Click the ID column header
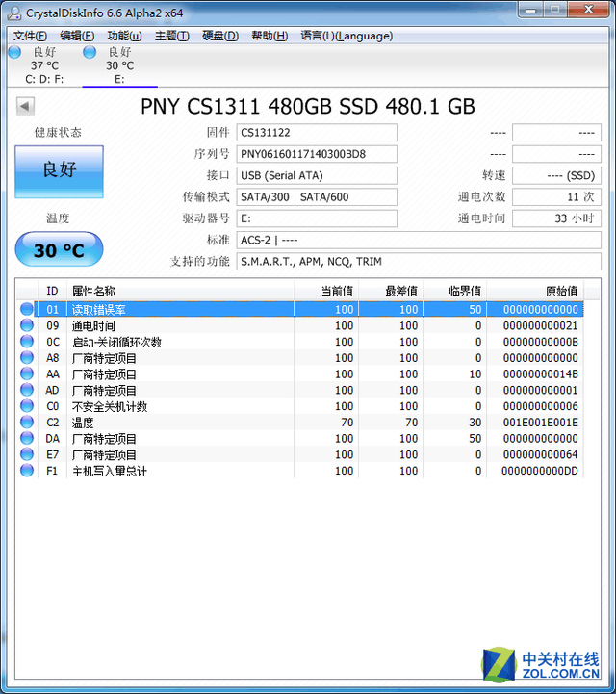Screen dimensions: 616x694 [x=52, y=291]
